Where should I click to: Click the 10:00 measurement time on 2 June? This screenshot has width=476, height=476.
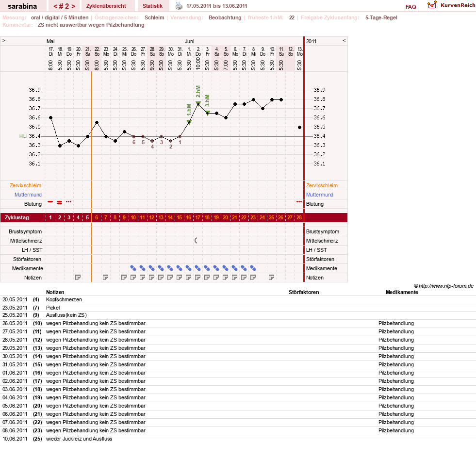198,64
